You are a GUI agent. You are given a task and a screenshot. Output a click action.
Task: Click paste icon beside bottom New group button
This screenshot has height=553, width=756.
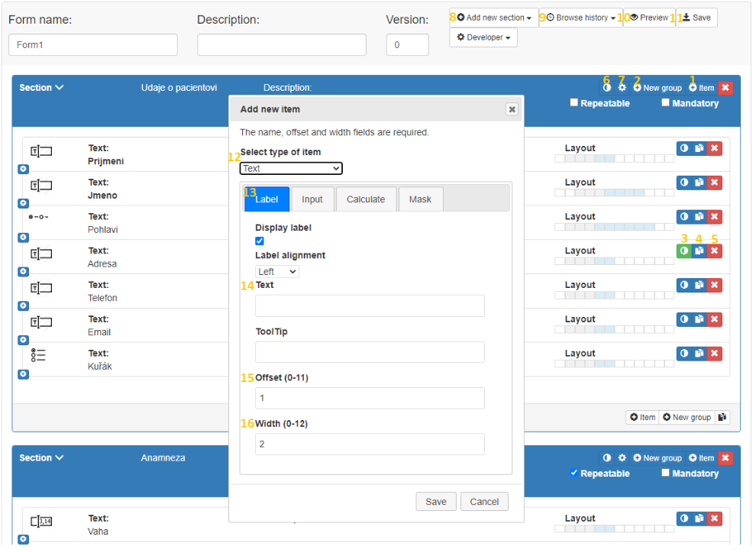point(722,417)
